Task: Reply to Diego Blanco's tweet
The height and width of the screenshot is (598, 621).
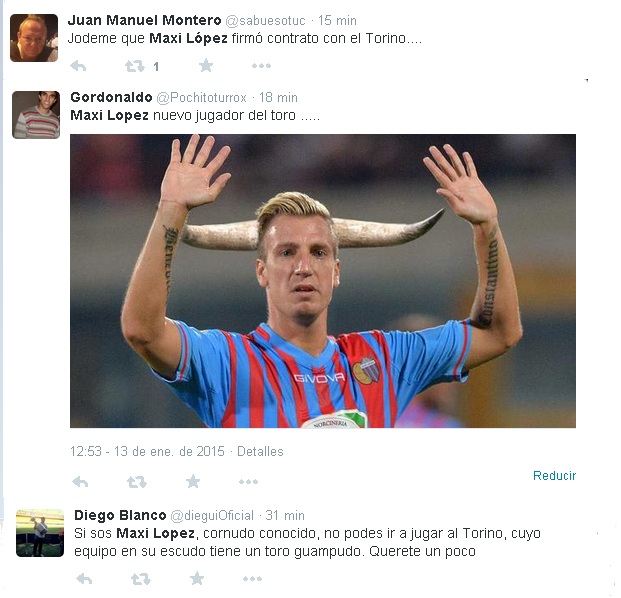Action: 84,579
